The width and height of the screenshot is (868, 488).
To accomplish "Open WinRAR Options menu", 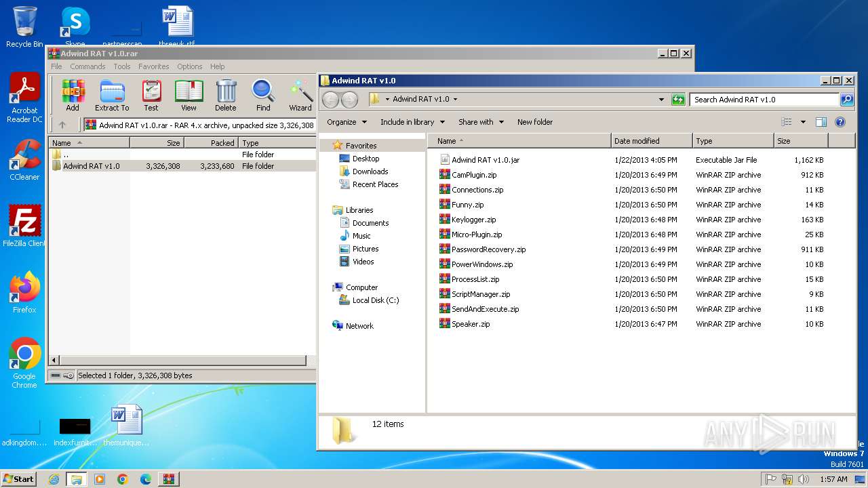I will tap(190, 66).
